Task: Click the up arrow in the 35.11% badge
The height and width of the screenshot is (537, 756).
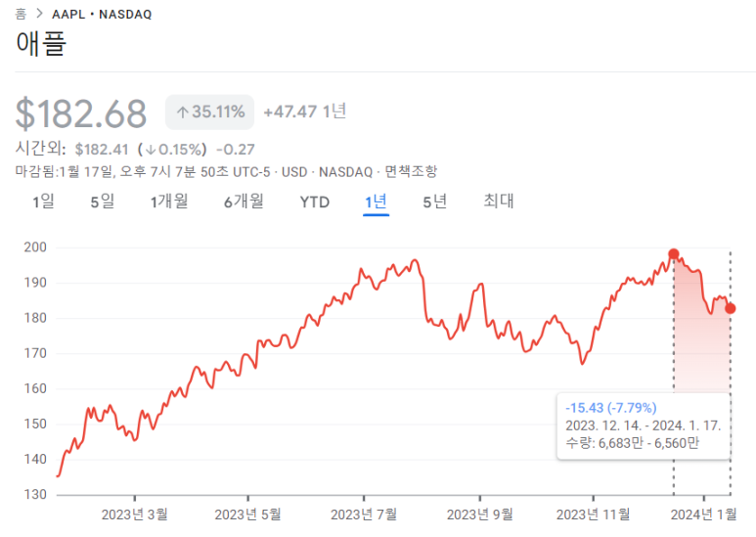Action: (182, 112)
